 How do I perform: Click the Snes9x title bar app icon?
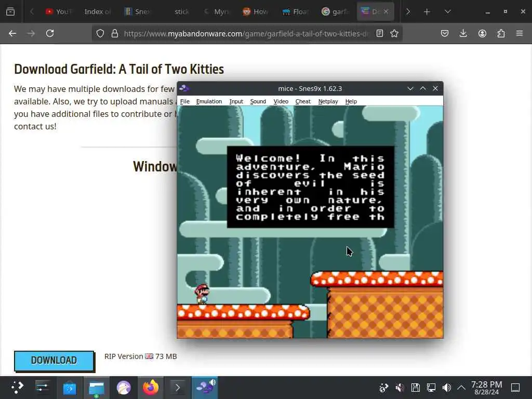[184, 88]
